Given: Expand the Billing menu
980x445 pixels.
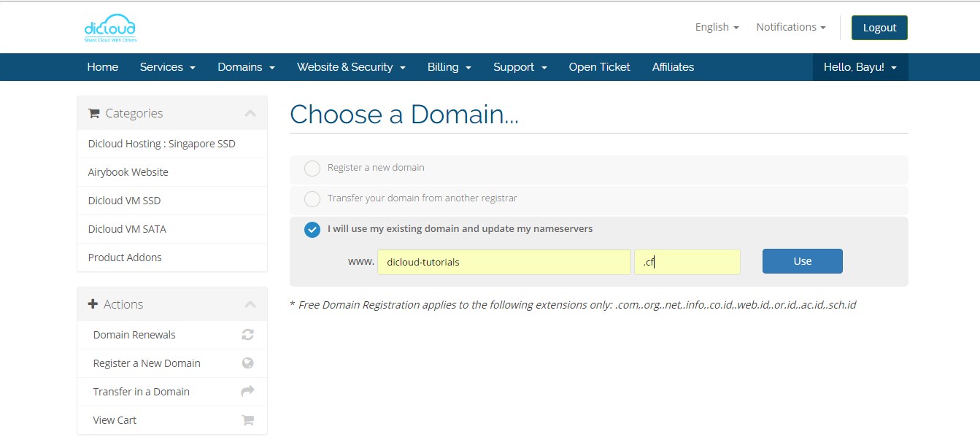Looking at the screenshot, I should tap(450, 67).
